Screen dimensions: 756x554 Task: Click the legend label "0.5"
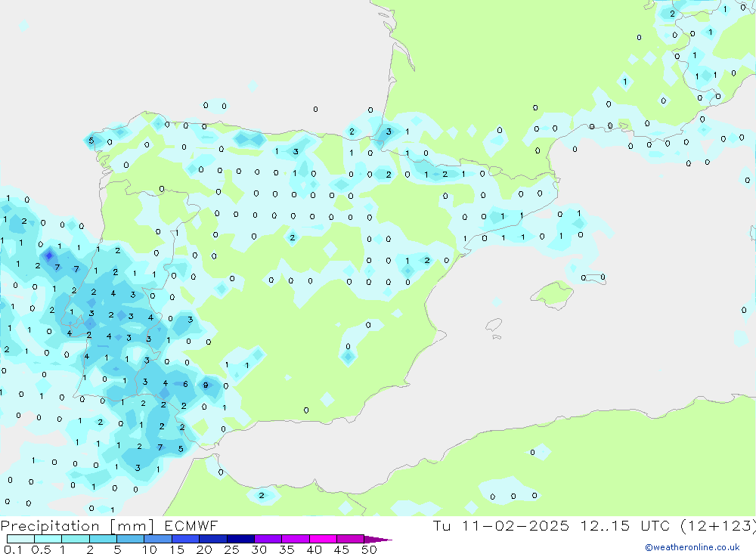pos(41,549)
